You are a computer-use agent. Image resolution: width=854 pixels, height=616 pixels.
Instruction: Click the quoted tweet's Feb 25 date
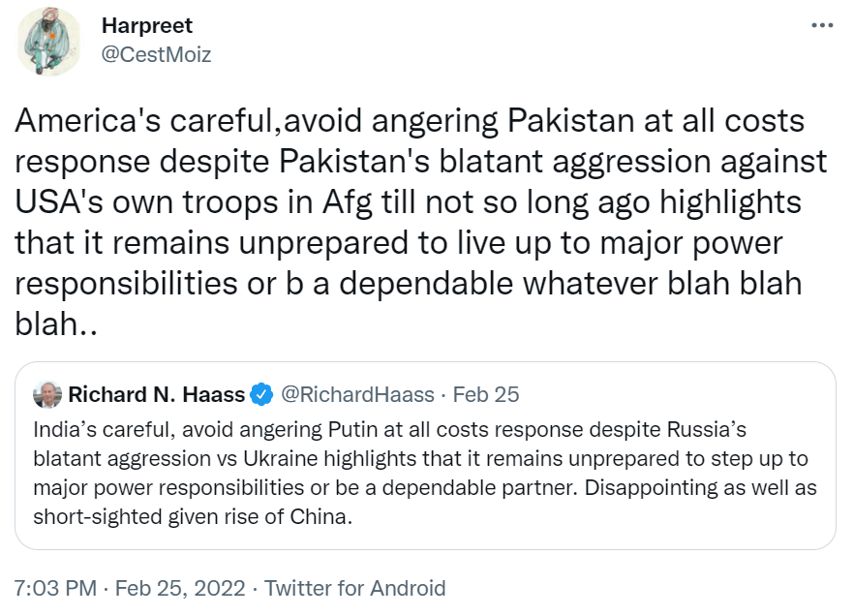[486, 394]
